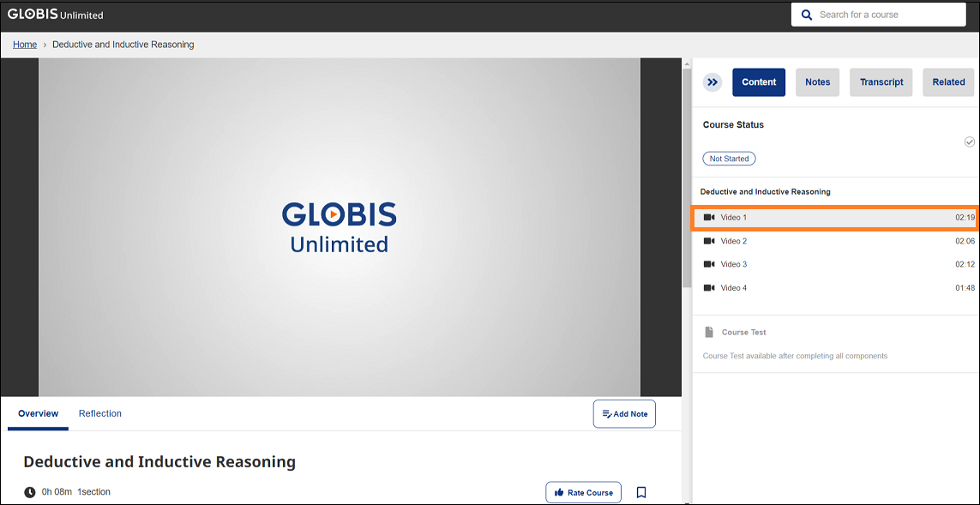Click the GLOBIS Unlimited logo in header
The image size is (980, 505).
[x=56, y=15]
